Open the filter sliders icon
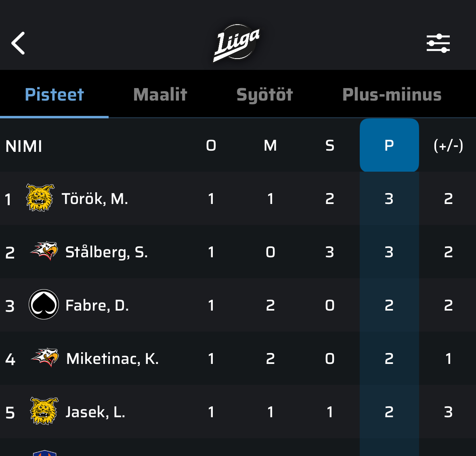476x456 pixels. 438,43
